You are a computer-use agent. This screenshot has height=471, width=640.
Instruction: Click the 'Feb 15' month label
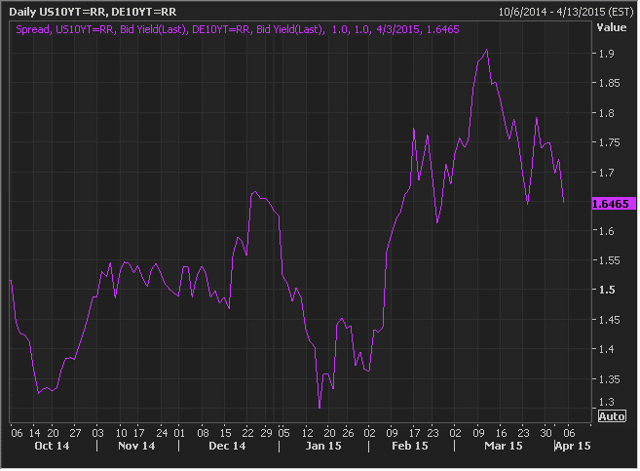[411, 447]
